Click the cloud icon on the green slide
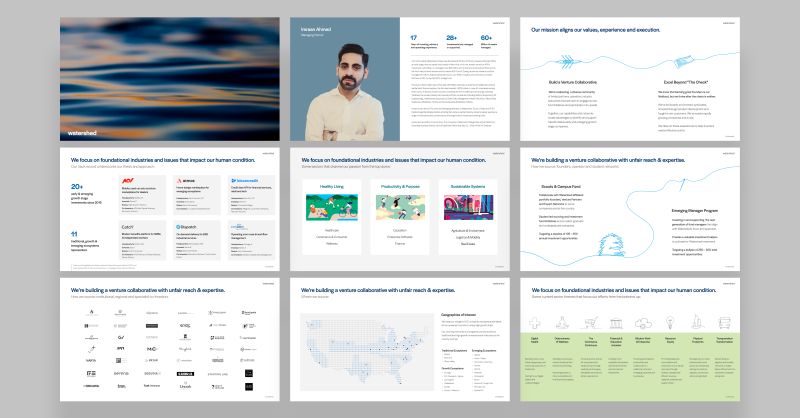Viewport: 800px width, 418px height. [x=643, y=323]
